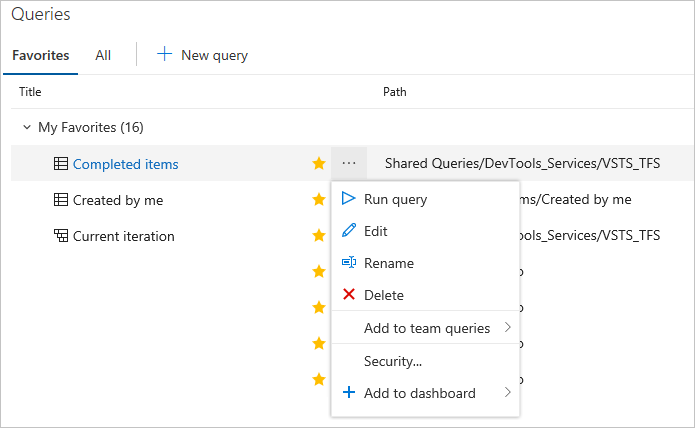Collapse the My Favorites group

(27, 128)
